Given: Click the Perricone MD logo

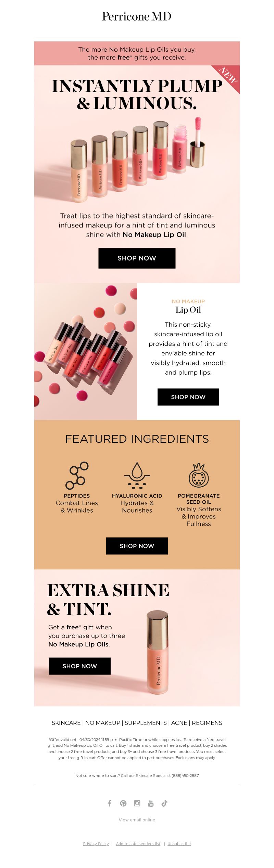Looking at the screenshot, I should (x=137, y=16).
